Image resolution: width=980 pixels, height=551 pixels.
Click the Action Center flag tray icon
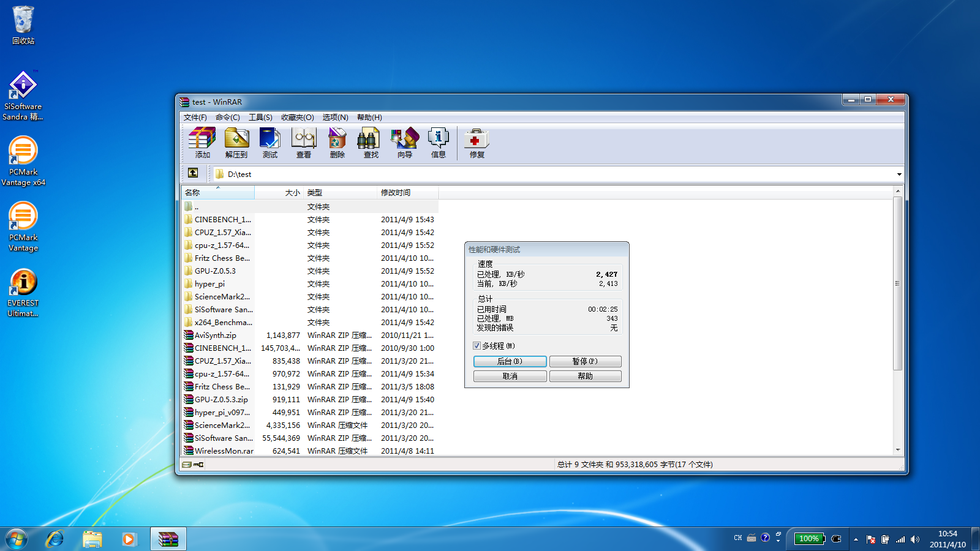871,539
